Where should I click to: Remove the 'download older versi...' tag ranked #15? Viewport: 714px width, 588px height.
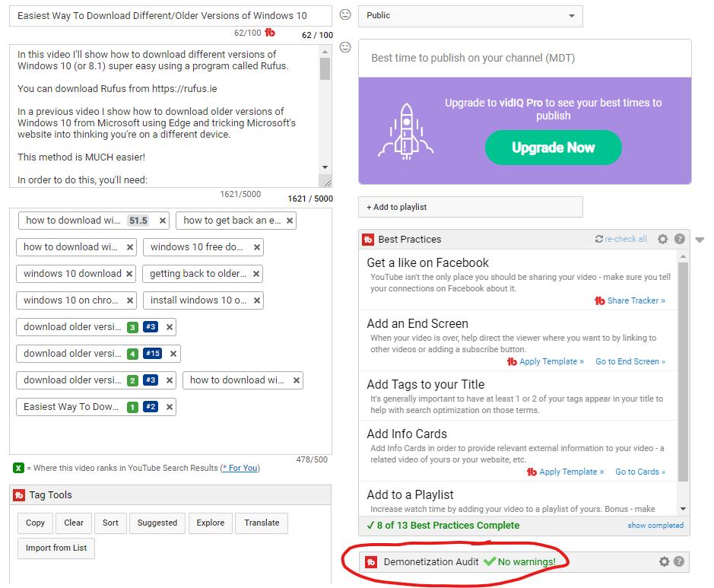click(x=173, y=354)
